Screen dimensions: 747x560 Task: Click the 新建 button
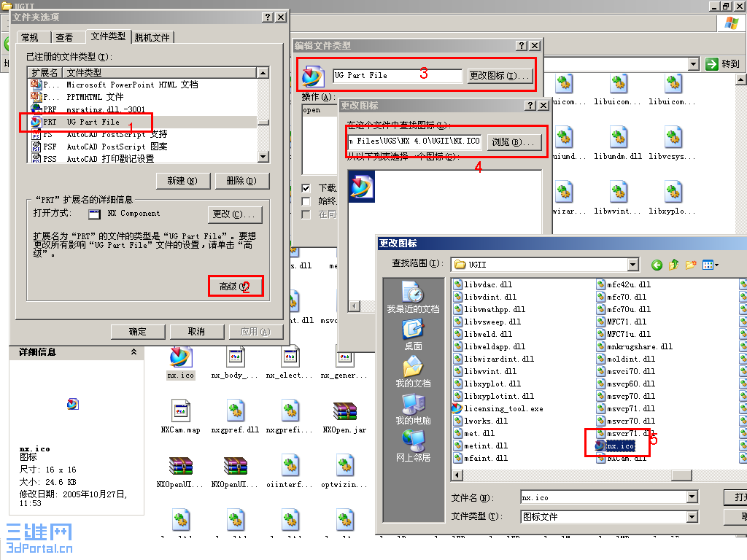pos(182,181)
